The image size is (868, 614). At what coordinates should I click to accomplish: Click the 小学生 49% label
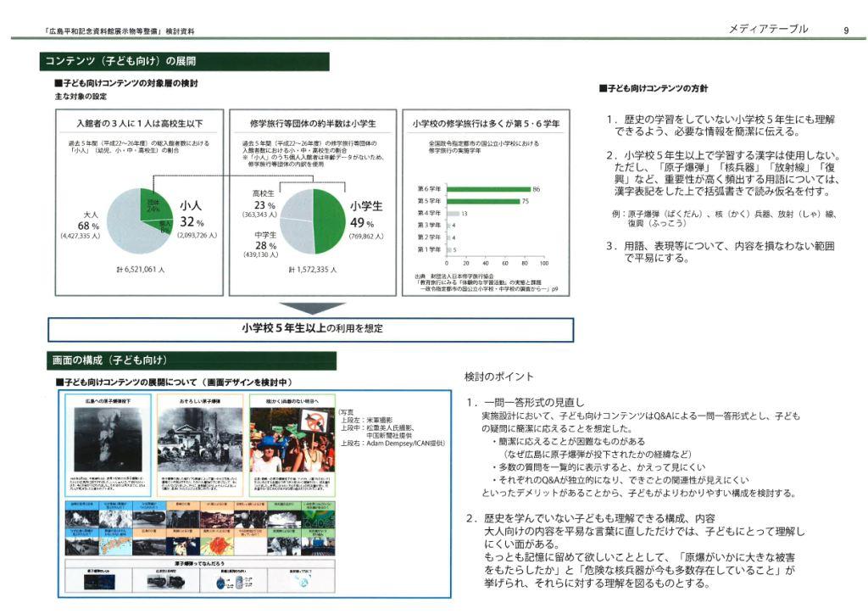(x=365, y=215)
